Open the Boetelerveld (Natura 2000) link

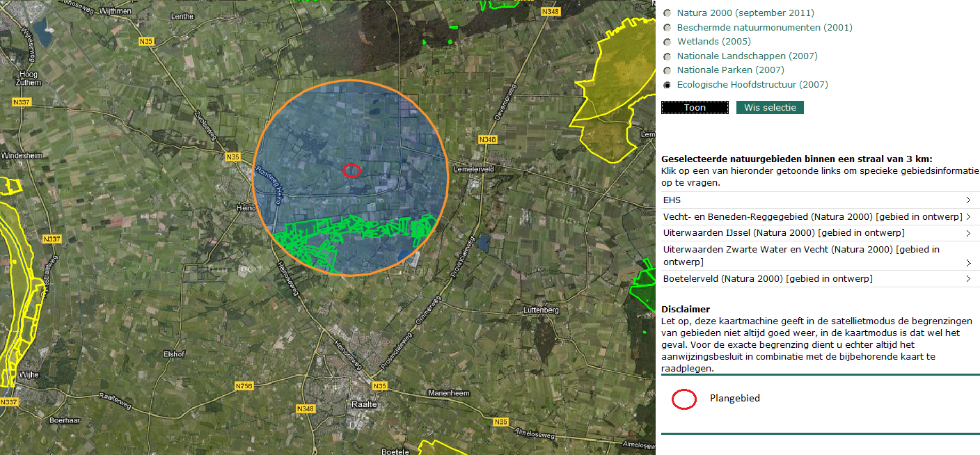click(768, 279)
